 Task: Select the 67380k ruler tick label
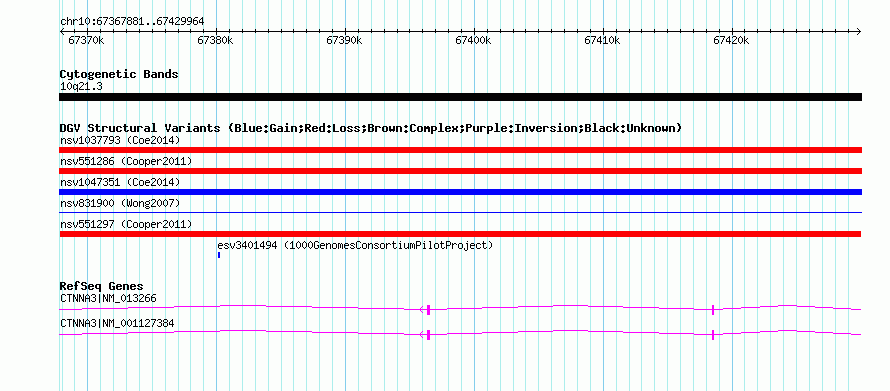click(x=215, y=40)
